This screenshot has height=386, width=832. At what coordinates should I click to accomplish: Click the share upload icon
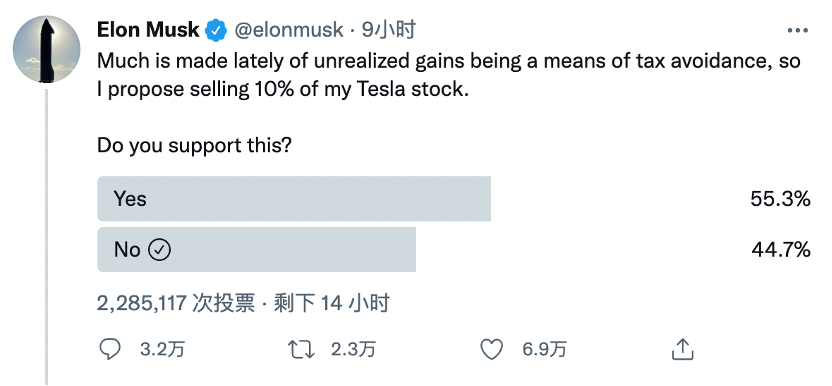pos(683,349)
